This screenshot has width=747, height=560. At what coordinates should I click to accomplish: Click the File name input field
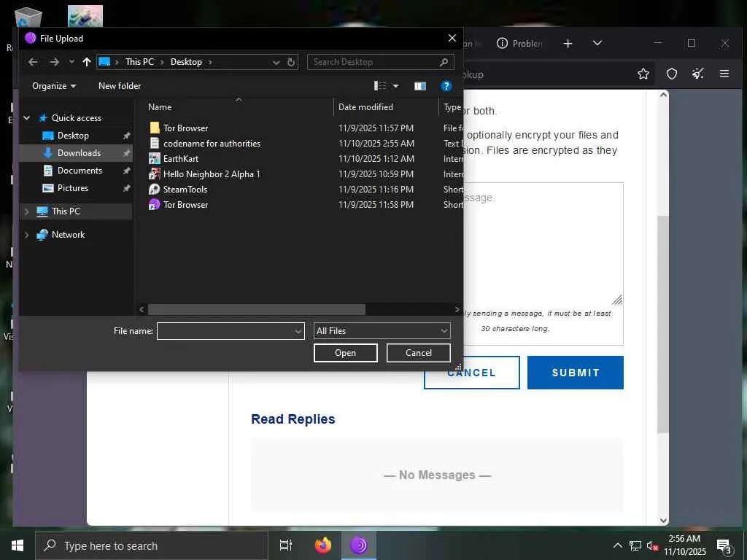[225, 331]
